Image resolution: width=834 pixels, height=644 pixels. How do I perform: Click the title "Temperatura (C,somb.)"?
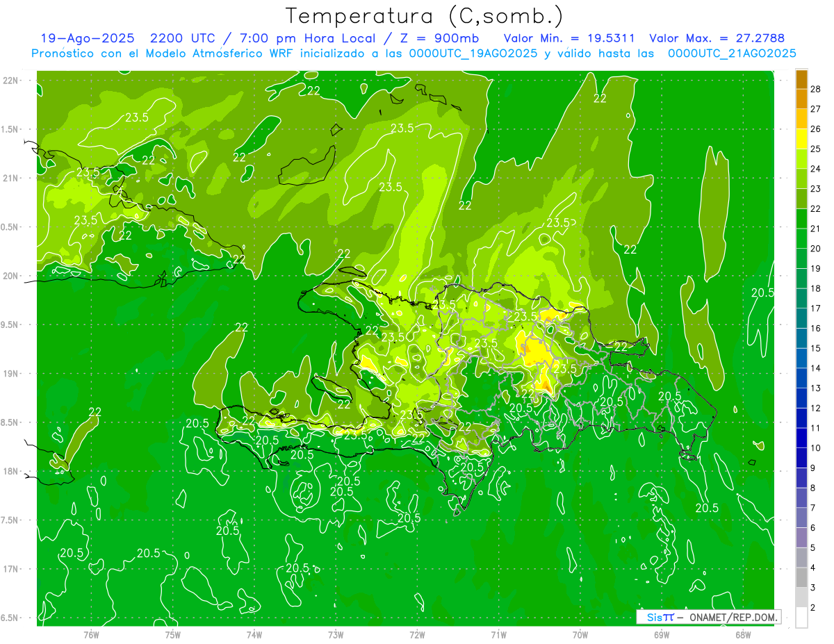pyautogui.click(x=425, y=16)
